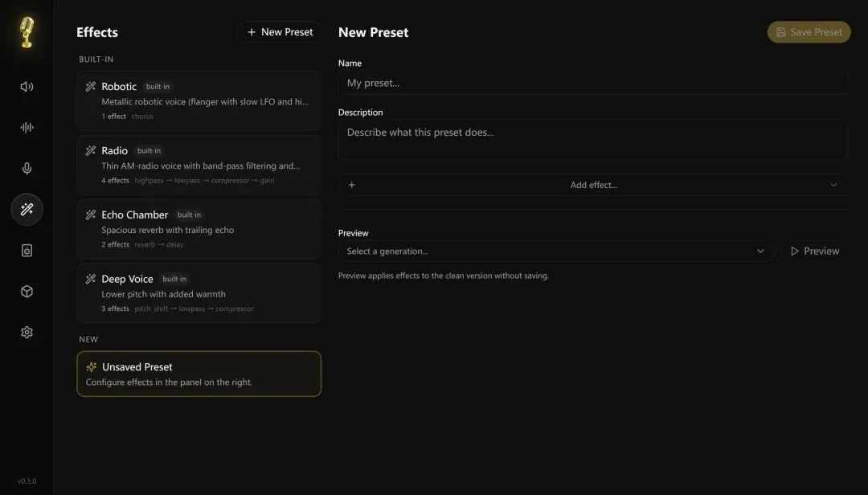The height and width of the screenshot is (495, 868).
Task: Click the Save Preset button
Action: 809,32
